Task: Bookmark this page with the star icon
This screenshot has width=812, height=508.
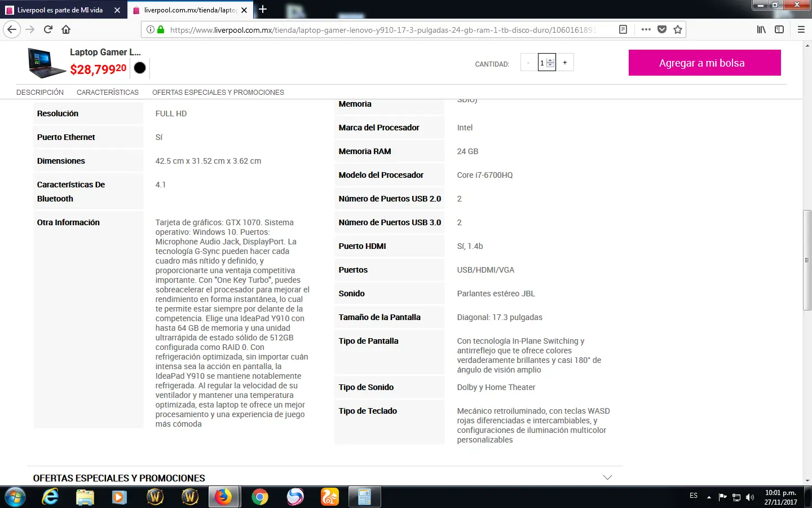Action: coord(678,29)
